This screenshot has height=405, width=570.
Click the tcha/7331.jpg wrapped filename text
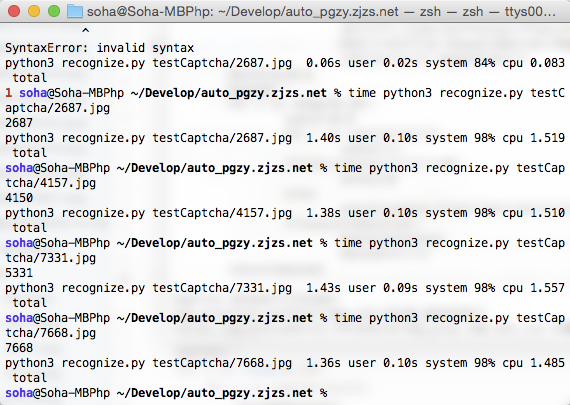pos(51,258)
